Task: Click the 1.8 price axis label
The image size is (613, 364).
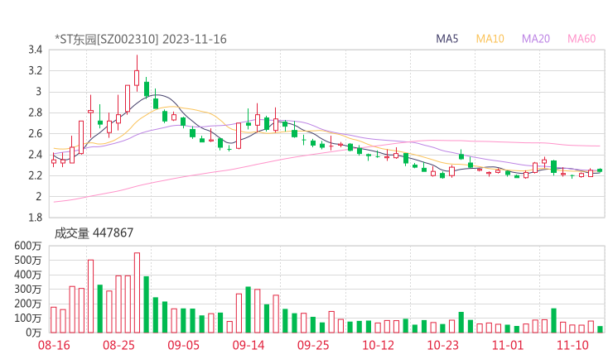Action: pos(35,217)
